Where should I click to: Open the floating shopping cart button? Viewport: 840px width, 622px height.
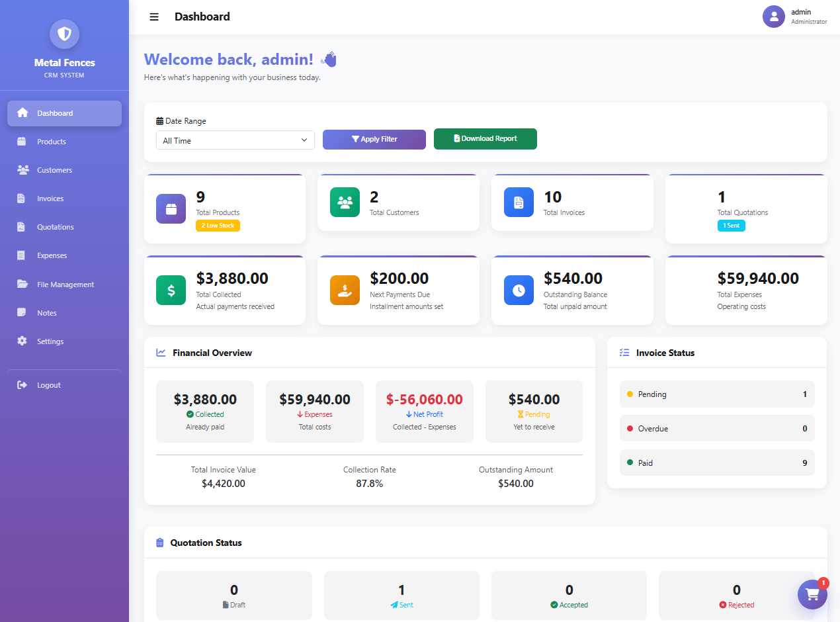[x=812, y=594]
